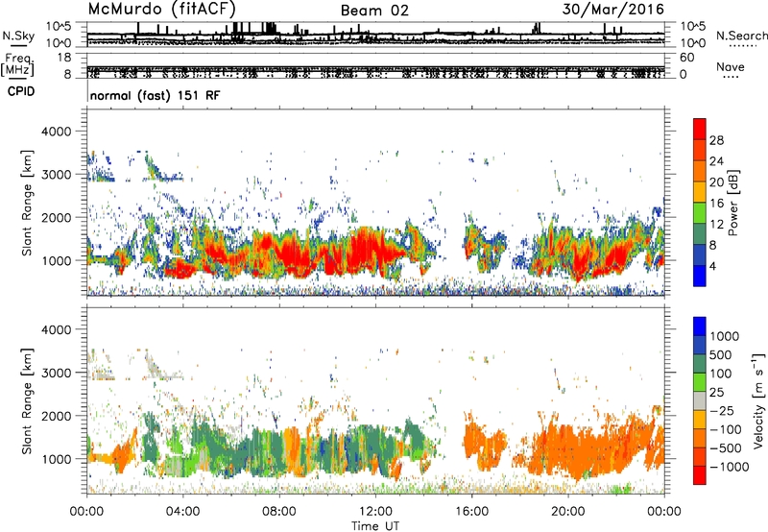Click the '-1000' label on the velocity color bar

click(729, 467)
